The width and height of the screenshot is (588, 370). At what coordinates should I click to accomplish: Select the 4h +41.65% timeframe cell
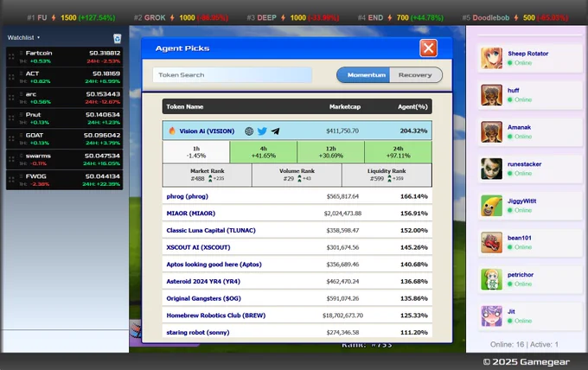pyautogui.click(x=263, y=152)
